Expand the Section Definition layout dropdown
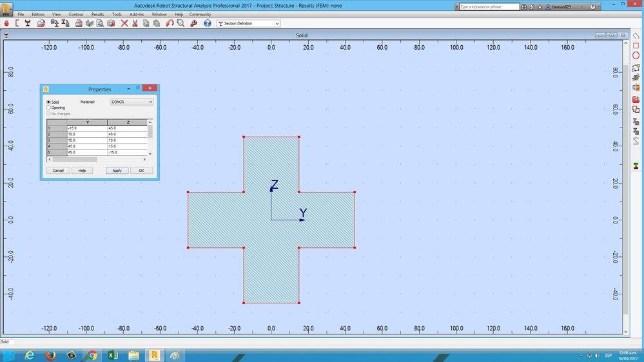The image size is (644, 362). tap(248, 23)
